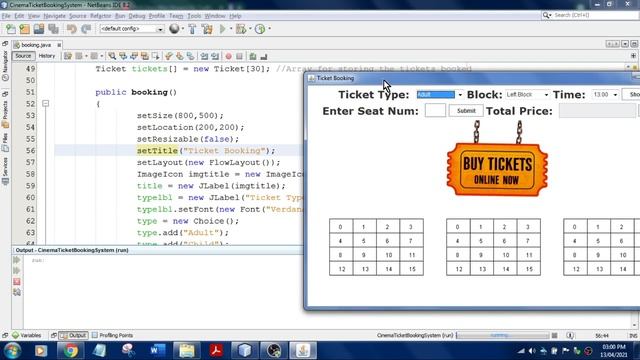
Task: Expand arrow beside the Run Project icon
Action: click(x=231, y=29)
